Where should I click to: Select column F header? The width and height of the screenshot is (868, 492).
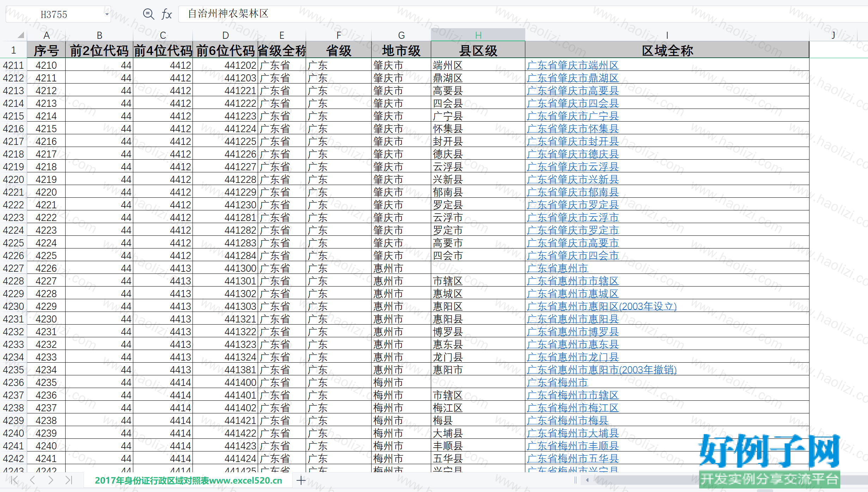tap(339, 35)
